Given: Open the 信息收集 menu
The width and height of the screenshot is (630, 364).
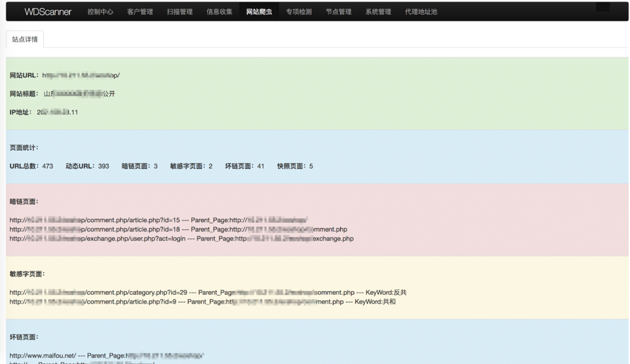Looking at the screenshot, I should (x=219, y=12).
